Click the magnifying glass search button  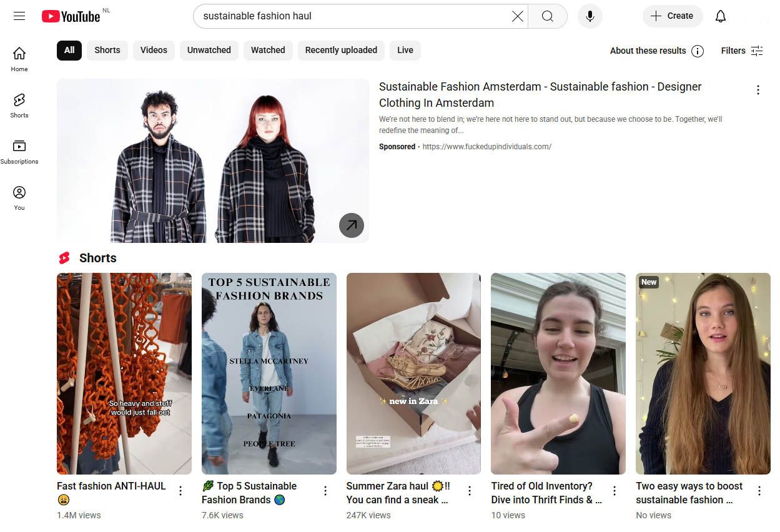click(x=548, y=16)
